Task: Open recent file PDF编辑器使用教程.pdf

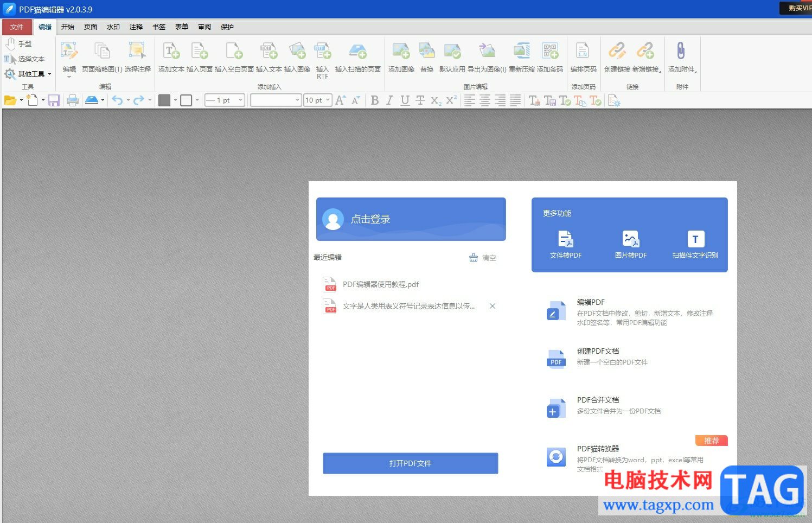Action: click(381, 284)
